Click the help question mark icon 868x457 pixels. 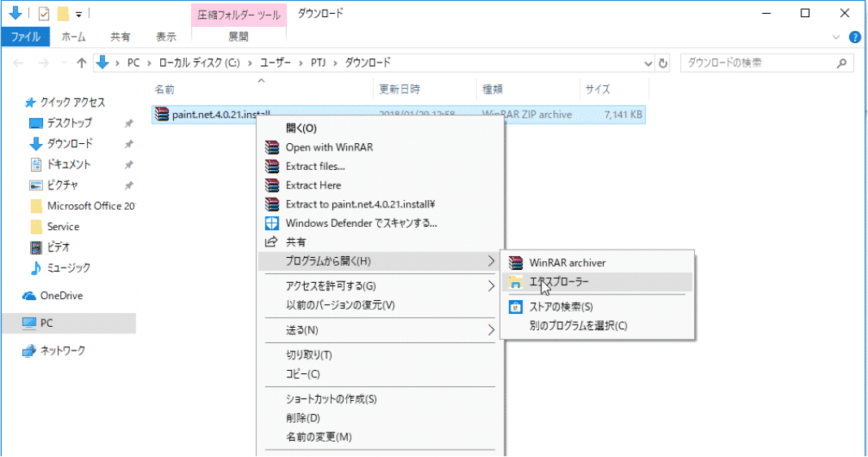pyautogui.click(x=855, y=37)
